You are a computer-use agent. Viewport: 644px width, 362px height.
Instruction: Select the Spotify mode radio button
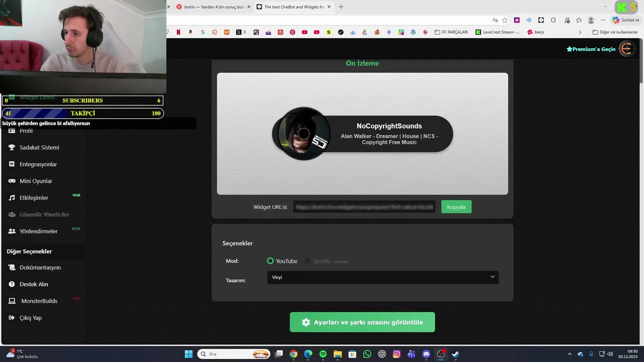click(307, 261)
